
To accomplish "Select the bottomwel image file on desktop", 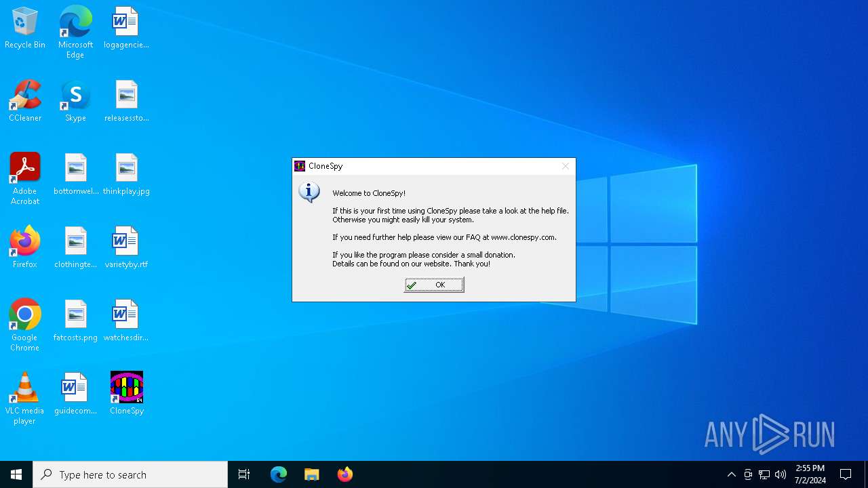I will click(x=76, y=175).
